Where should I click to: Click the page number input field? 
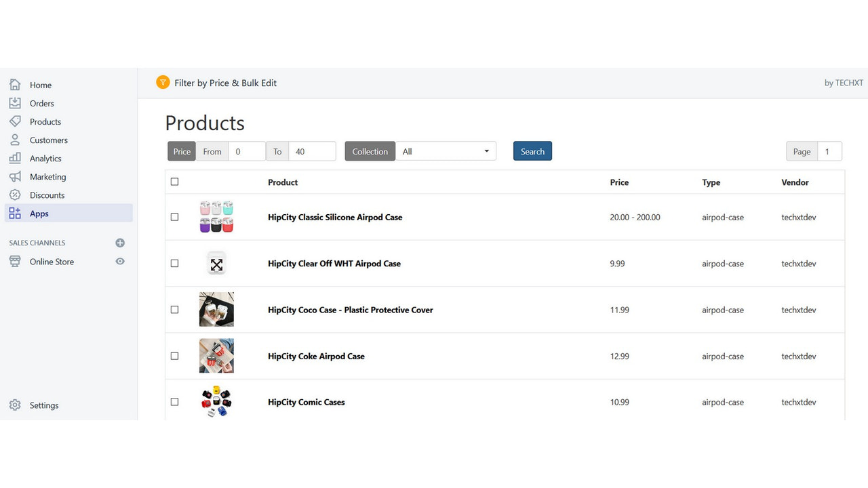click(x=828, y=151)
